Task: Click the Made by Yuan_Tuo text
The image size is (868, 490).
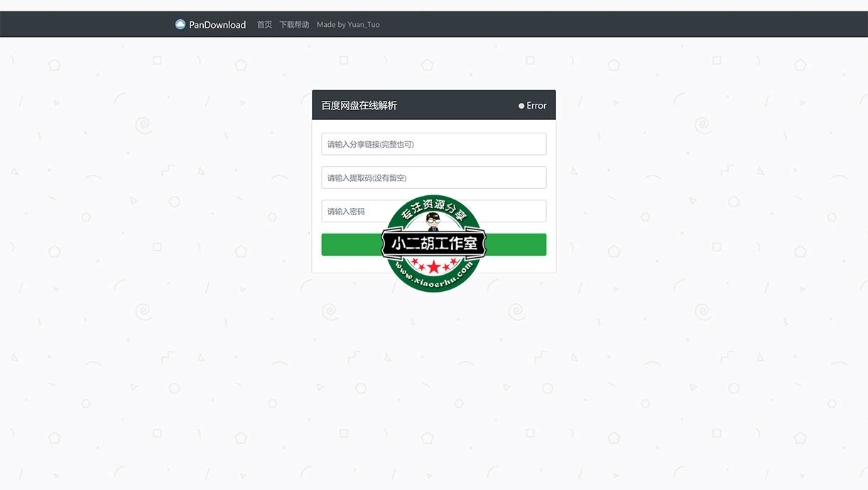Action: [348, 25]
